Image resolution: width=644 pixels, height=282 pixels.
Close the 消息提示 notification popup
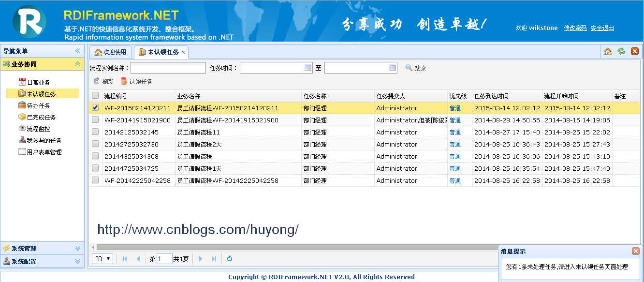point(635,251)
